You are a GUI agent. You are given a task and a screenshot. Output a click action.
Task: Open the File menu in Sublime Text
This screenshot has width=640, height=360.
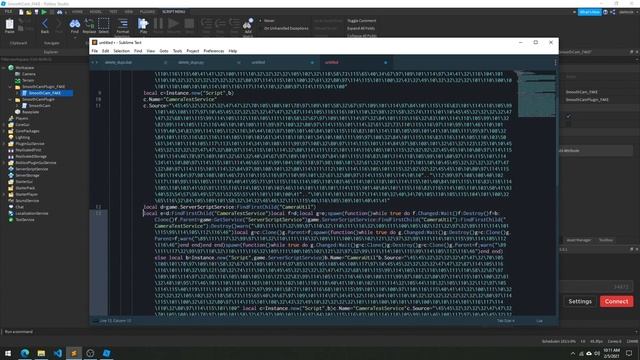pos(95,51)
